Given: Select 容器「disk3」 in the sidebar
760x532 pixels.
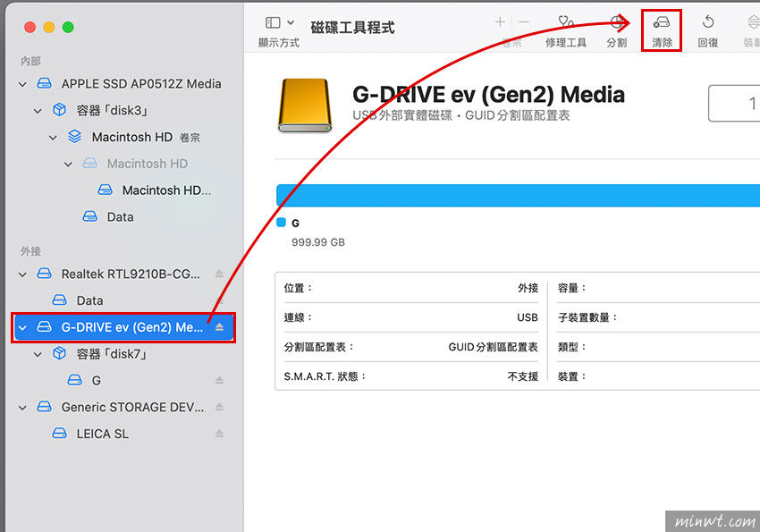Looking at the screenshot, I should 111,111.
